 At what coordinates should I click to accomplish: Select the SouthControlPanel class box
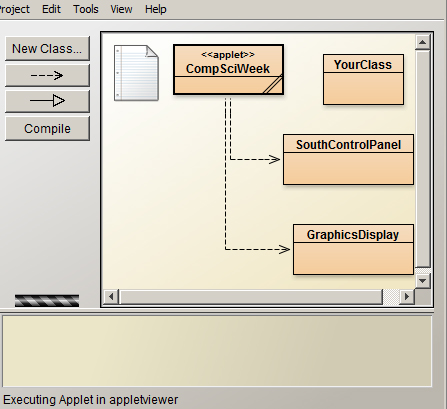348,160
